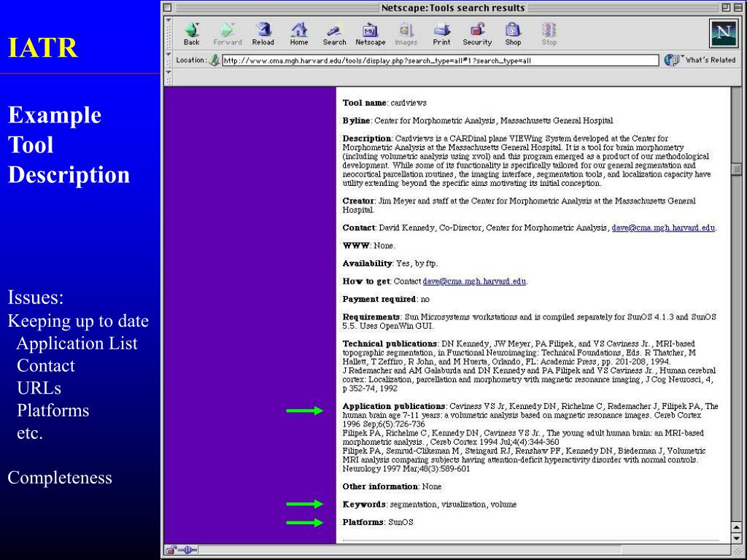Image resolution: width=747 pixels, height=560 pixels.
Task: Print the page with Print icon
Action: 441,34
